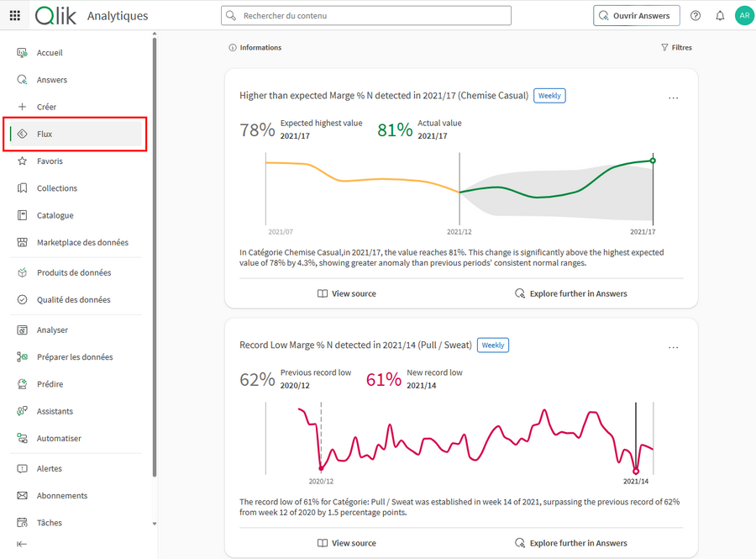The image size is (756, 559).
Task: Click the Informations button
Action: [x=255, y=47]
